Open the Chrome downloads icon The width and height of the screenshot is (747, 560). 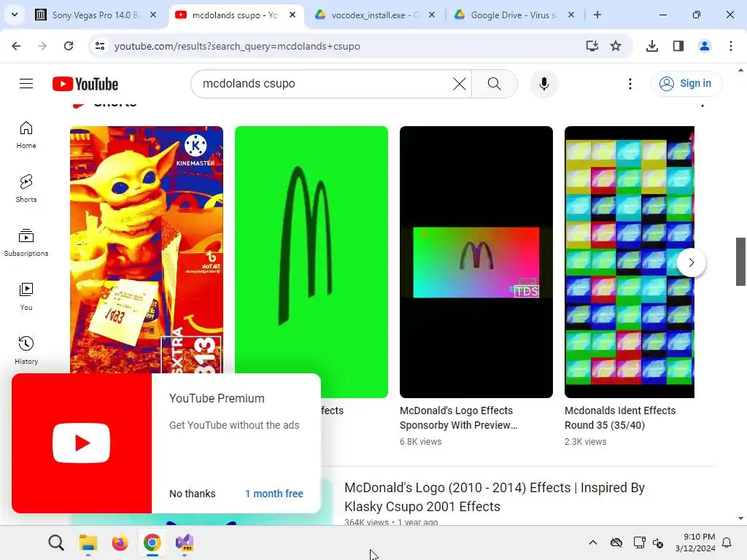coord(651,46)
